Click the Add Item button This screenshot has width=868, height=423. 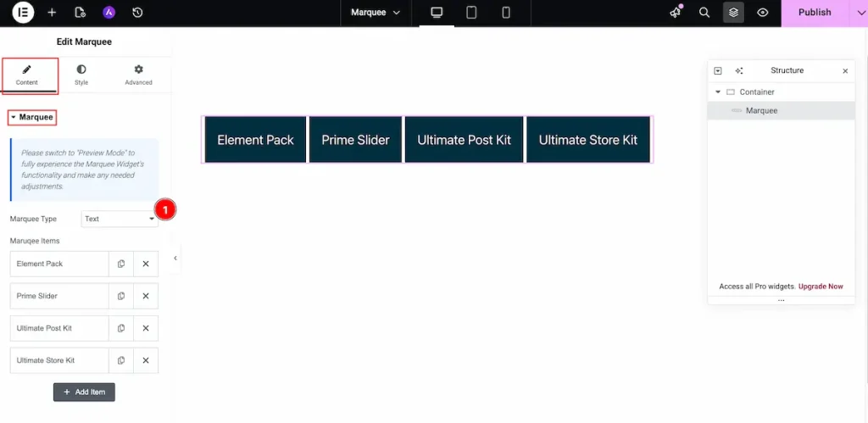click(84, 392)
